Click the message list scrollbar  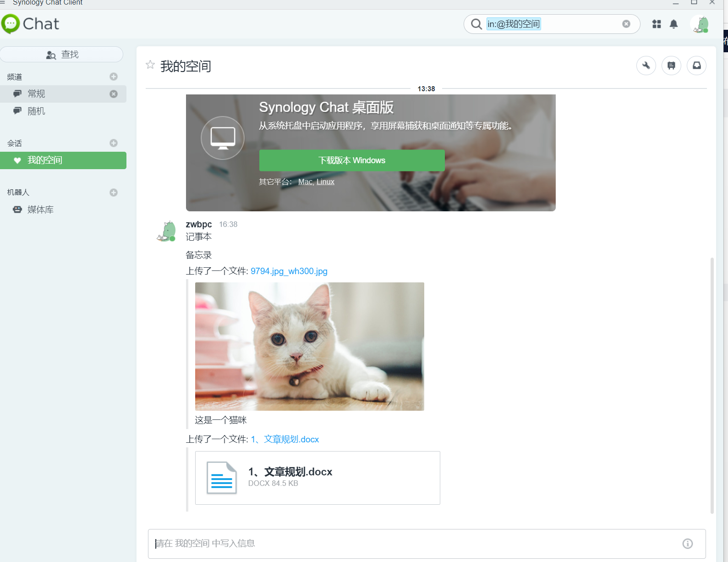point(712,385)
